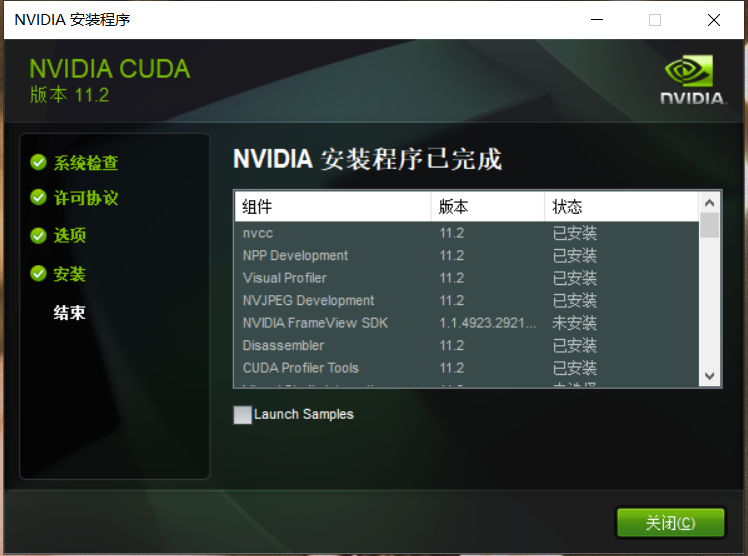Click the scroll up arrow of the component list
748x556 pixels.
[x=709, y=203]
